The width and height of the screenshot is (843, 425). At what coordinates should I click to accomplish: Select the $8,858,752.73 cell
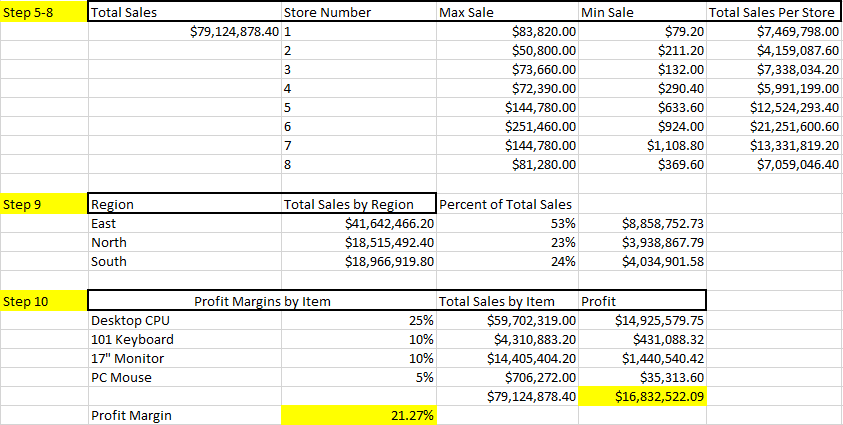pos(642,223)
